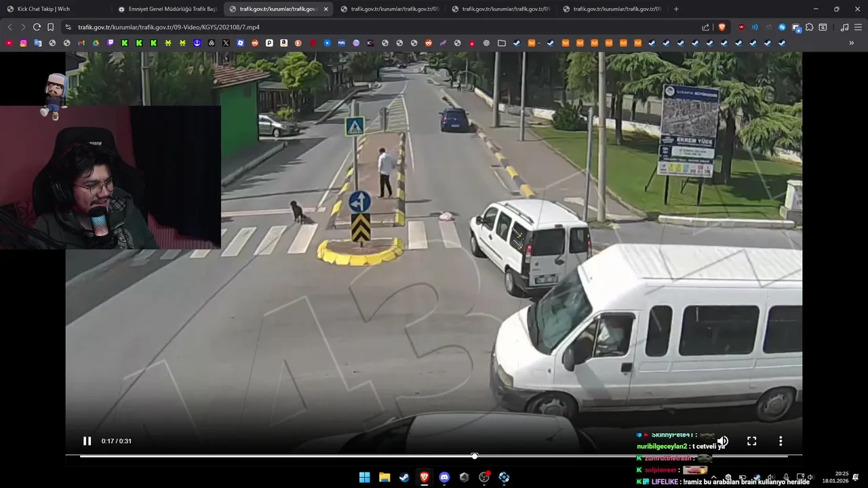Open Steam from the taskbar

404,477
